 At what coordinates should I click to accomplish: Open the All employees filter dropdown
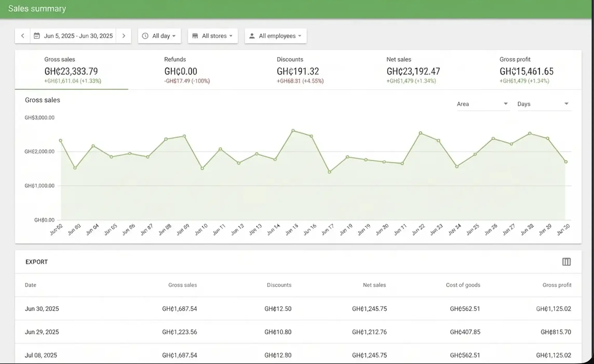click(275, 36)
